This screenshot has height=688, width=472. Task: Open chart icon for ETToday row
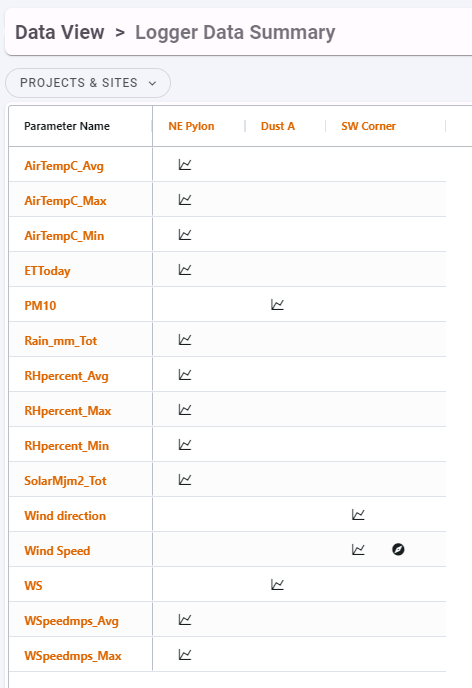185,269
